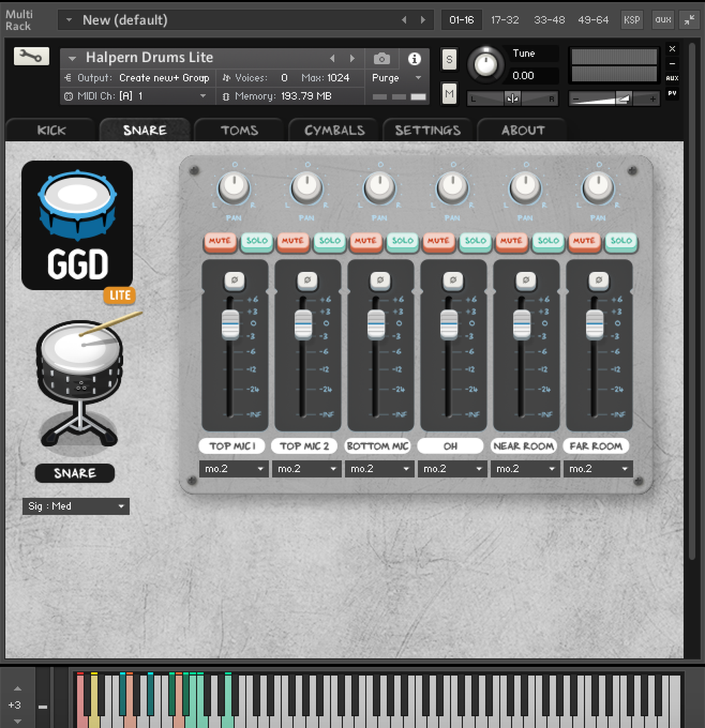Minimize instrument with the minus icon
The image size is (705, 728).
click(672, 63)
